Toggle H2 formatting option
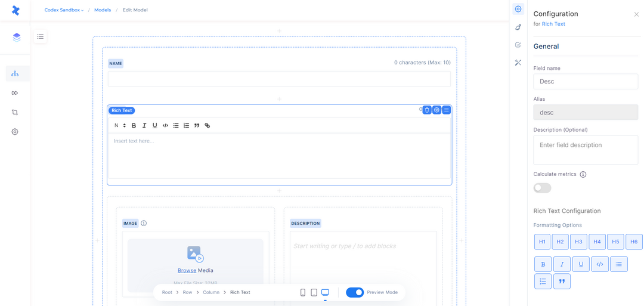644x306 pixels. coord(560,242)
